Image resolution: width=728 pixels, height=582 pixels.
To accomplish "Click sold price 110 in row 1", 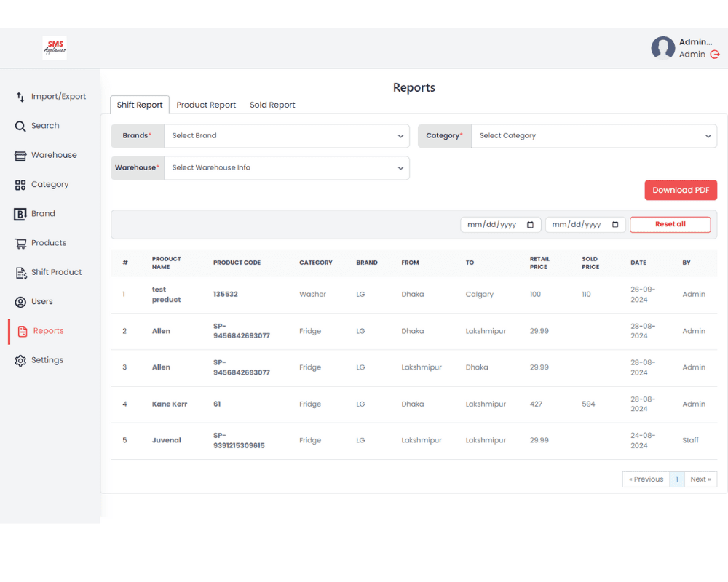I will pos(586,295).
